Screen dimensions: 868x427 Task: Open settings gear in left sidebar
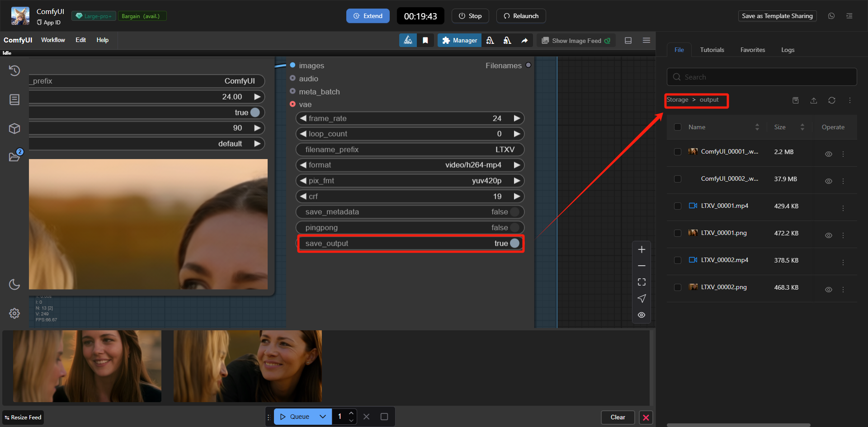(x=14, y=313)
